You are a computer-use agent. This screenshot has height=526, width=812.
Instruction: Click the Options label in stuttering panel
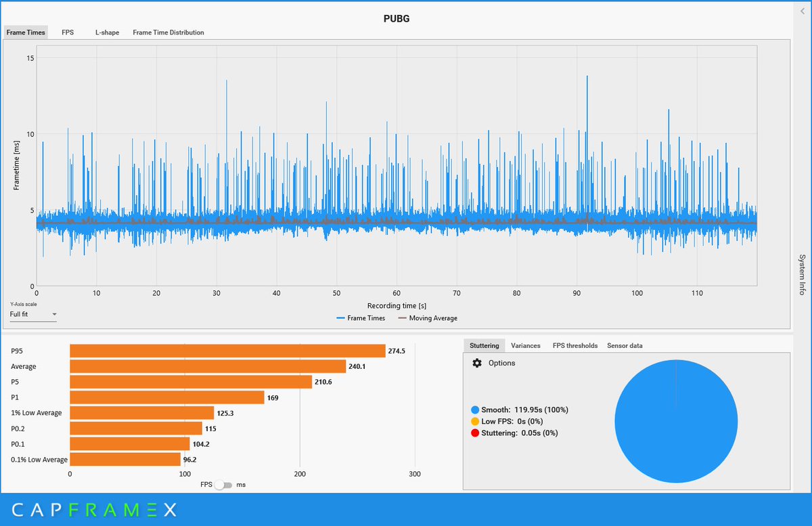501,363
